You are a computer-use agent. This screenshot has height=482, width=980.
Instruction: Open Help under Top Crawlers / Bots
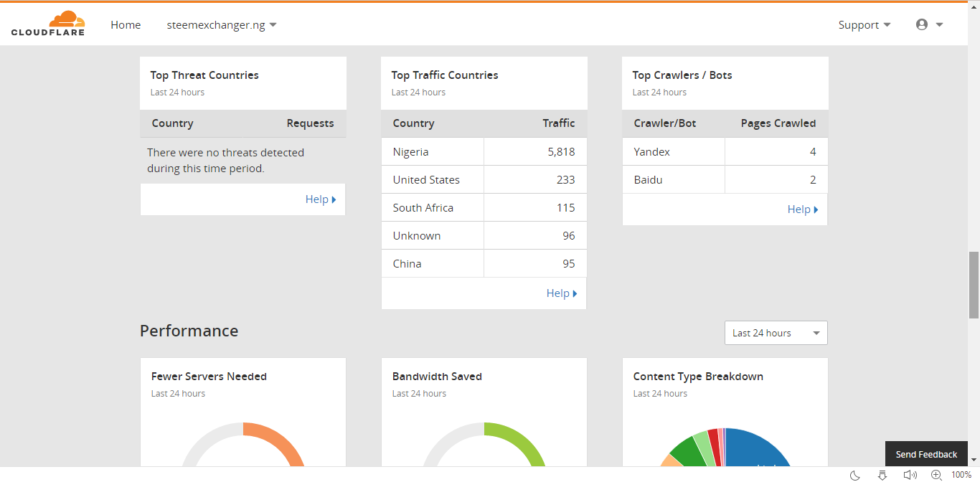[x=803, y=209]
